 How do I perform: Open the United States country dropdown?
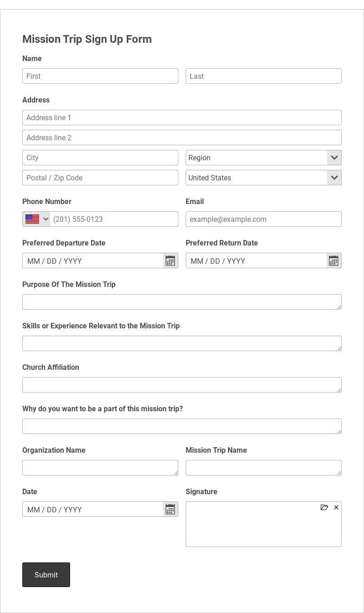click(263, 178)
